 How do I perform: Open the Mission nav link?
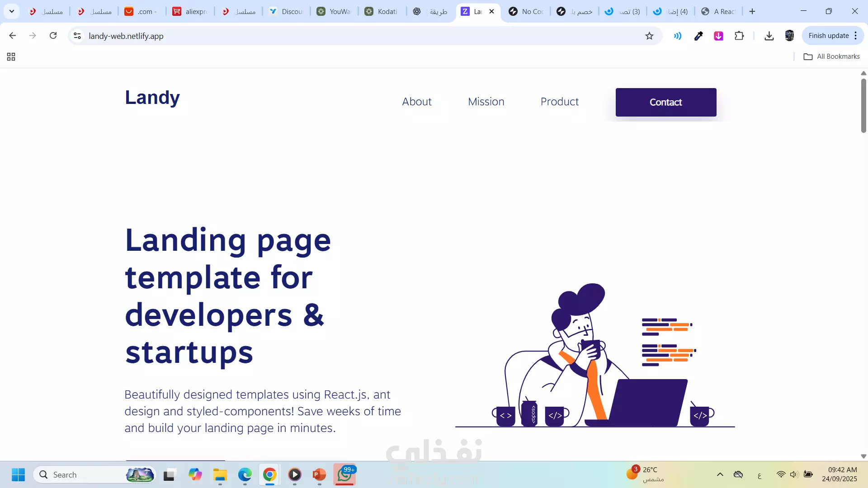pos(486,102)
